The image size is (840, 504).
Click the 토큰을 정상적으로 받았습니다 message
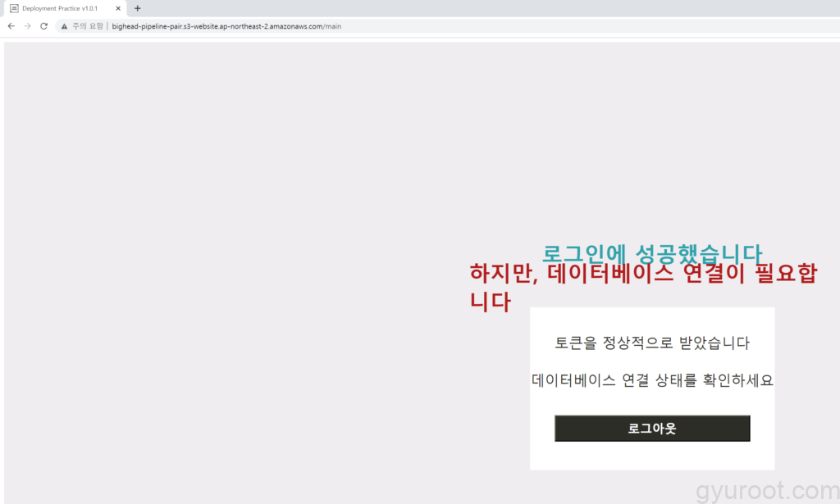point(652,343)
